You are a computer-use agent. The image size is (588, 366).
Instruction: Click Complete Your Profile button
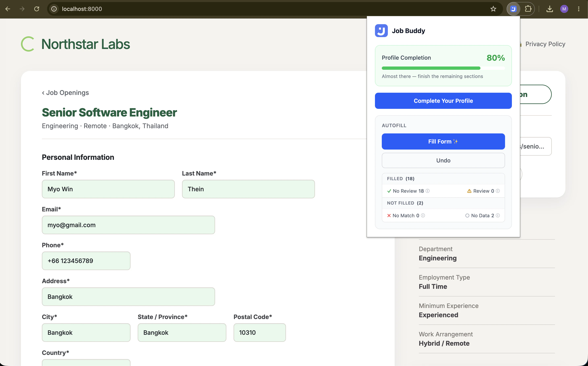coord(443,101)
